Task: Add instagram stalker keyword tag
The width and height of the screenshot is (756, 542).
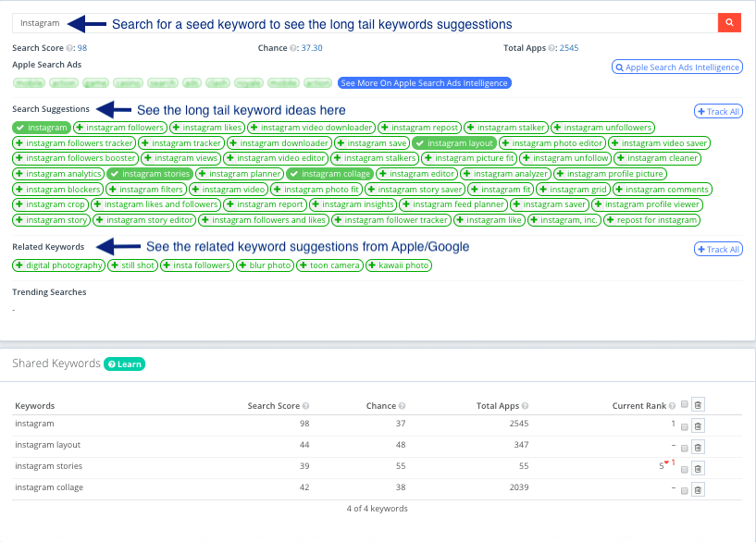Action: tap(506, 128)
